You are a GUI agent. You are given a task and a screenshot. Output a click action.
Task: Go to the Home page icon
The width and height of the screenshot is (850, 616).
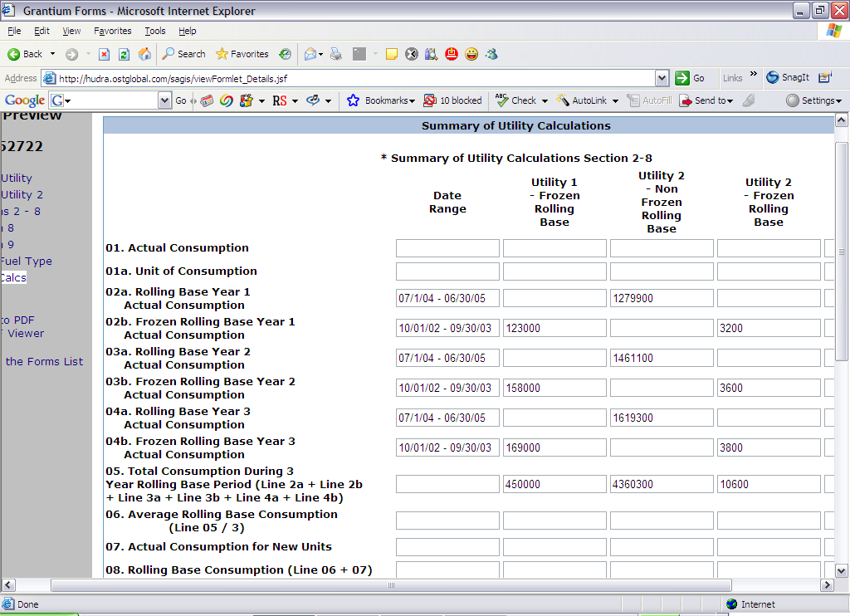144,54
